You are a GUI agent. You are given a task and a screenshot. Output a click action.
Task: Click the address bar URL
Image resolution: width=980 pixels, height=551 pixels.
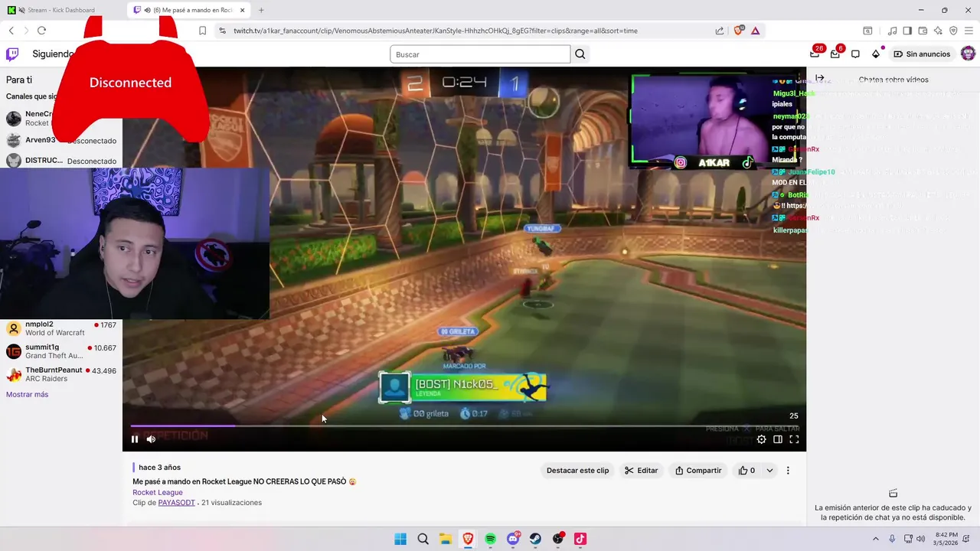pyautogui.click(x=436, y=31)
